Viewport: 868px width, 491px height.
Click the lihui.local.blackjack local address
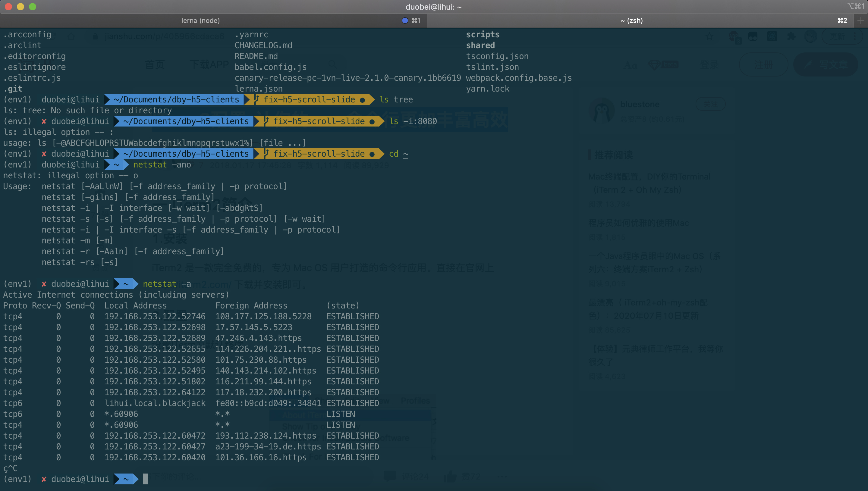pos(155,403)
